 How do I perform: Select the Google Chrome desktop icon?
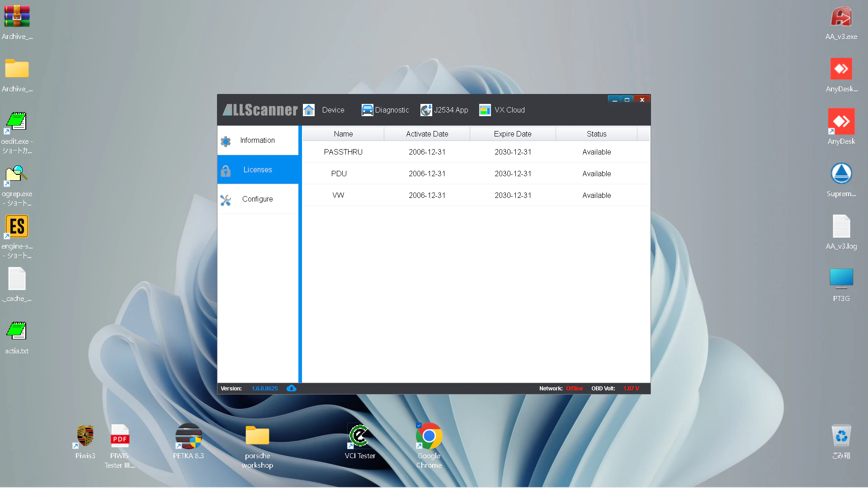pos(429,436)
